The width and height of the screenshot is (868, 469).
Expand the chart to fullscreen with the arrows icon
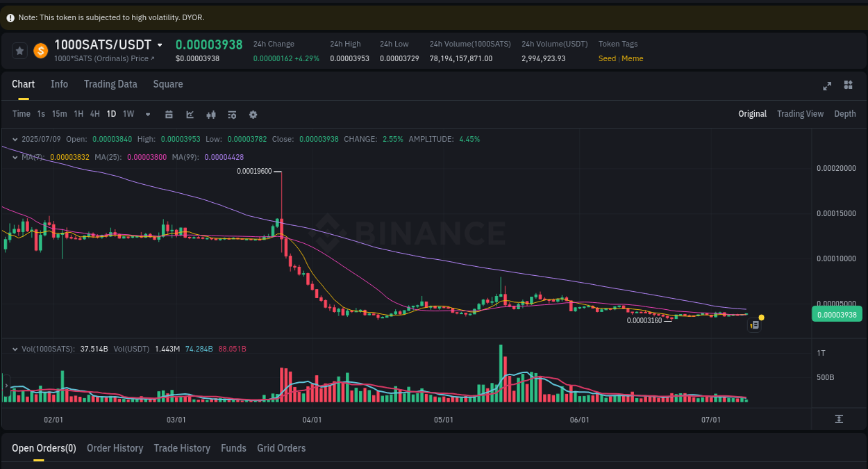(827, 86)
